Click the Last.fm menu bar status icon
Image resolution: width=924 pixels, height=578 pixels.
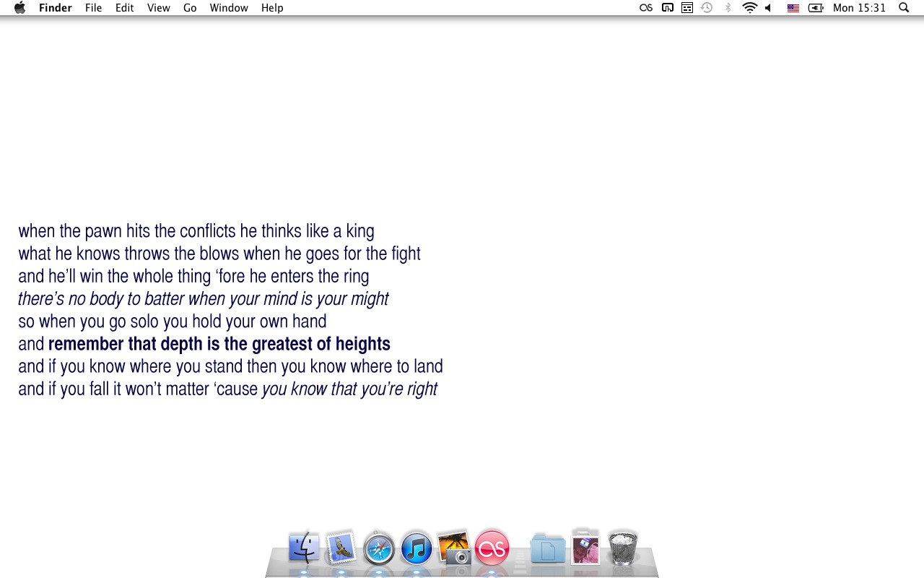coord(646,8)
